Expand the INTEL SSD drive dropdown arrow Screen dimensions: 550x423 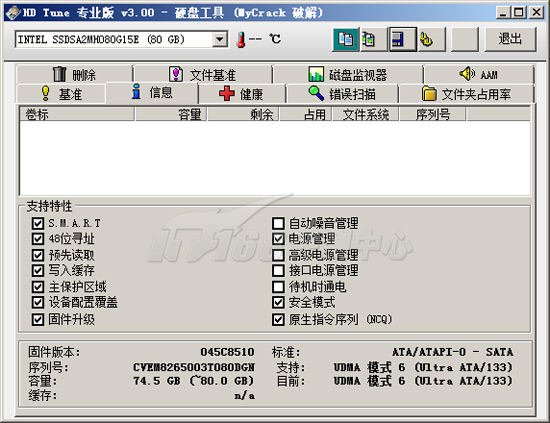coord(220,39)
